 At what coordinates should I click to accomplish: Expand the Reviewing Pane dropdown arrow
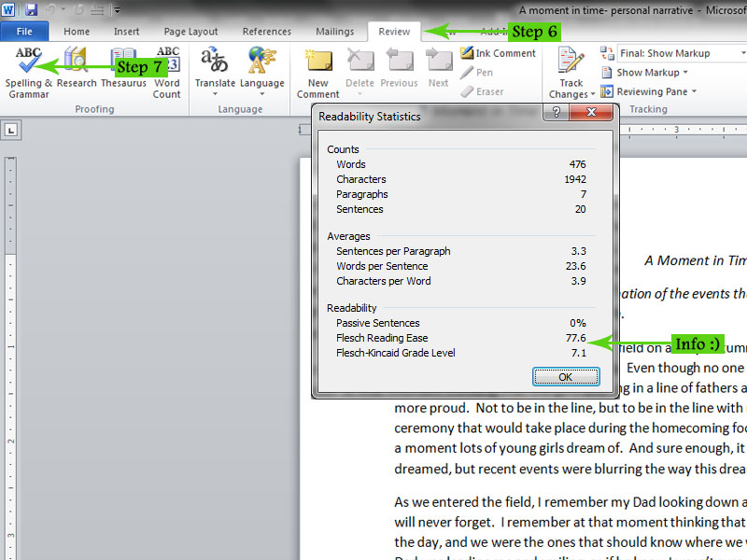pyautogui.click(x=694, y=91)
